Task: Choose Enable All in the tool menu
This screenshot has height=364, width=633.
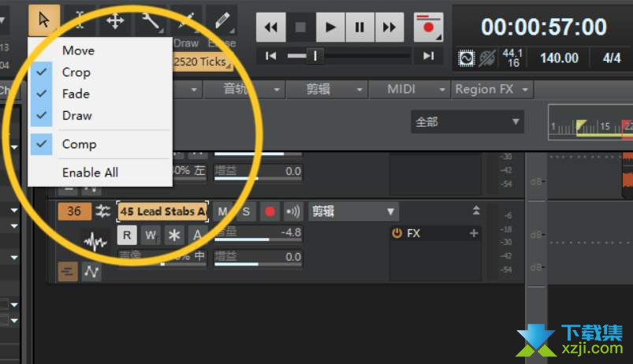Action: coord(100,173)
